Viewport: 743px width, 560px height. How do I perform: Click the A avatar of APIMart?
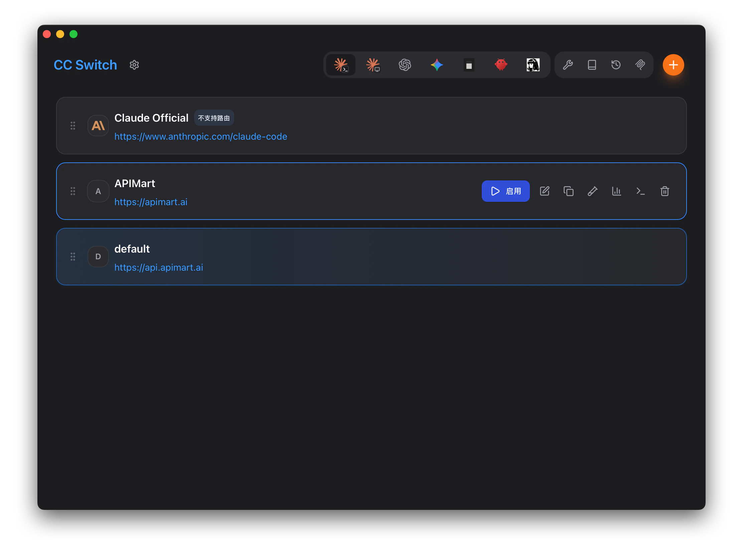coord(98,191)
